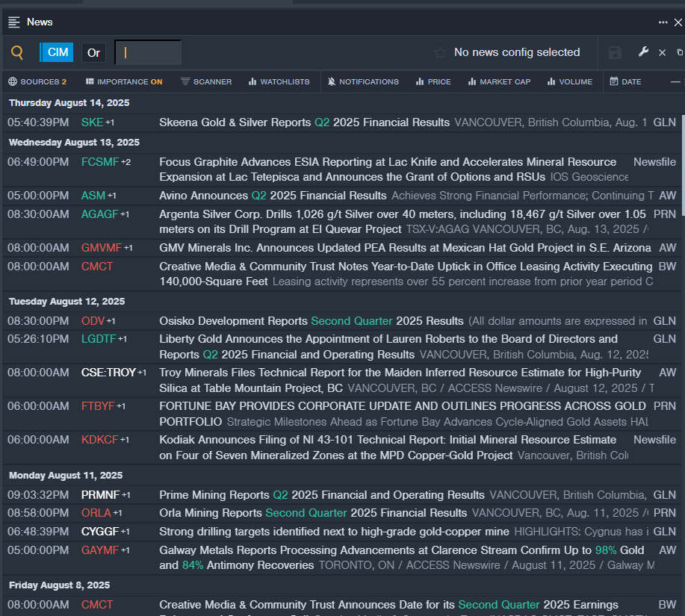Click the ODV ticker symbol
Screen dimensions: 685x616
(93, 321)
